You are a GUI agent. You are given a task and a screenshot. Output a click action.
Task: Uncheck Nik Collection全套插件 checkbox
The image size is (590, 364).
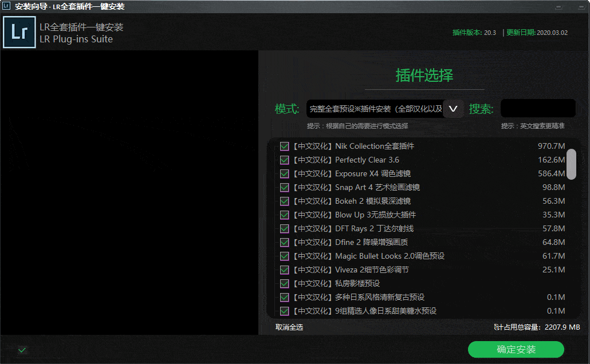click(x=284, y=146)
